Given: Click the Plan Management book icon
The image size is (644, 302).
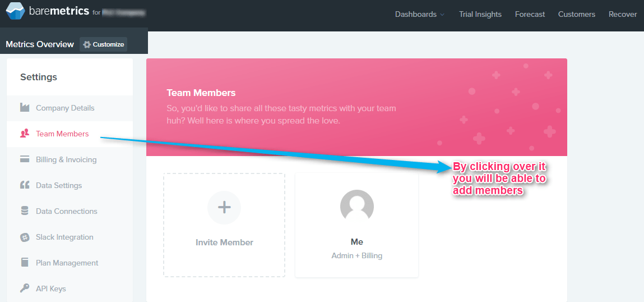Looking at the screenshot, I should tap(25, 263).
